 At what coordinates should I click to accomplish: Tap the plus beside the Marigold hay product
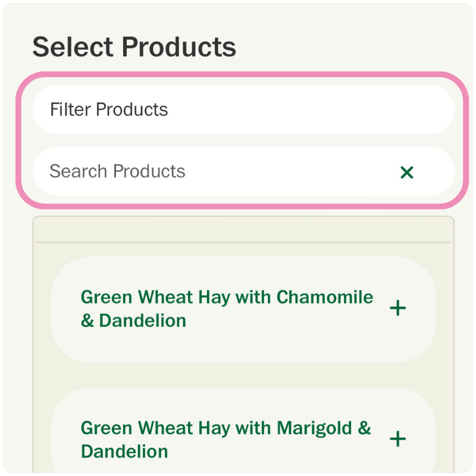coord(397,439)
